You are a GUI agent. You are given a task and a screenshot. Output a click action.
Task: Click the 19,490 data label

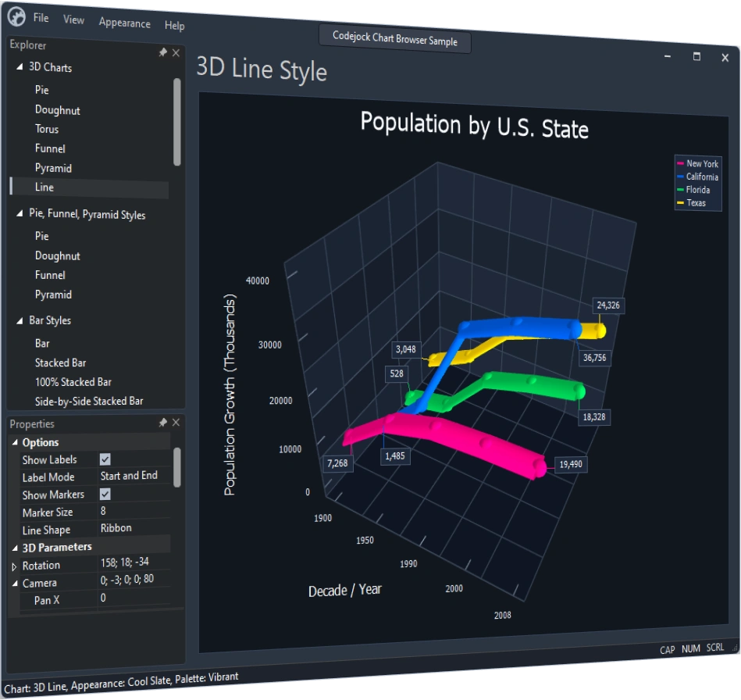click(x=571, y=464)
